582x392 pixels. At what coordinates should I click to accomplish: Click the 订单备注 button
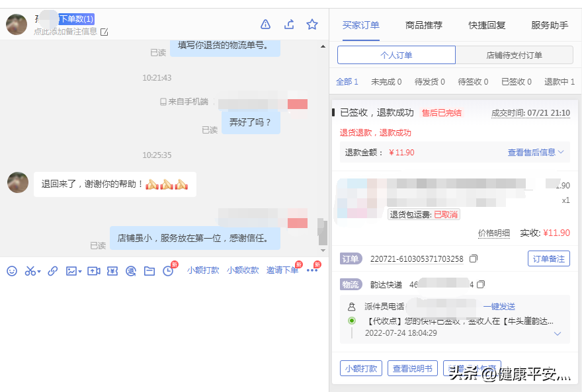coord(550,258)
